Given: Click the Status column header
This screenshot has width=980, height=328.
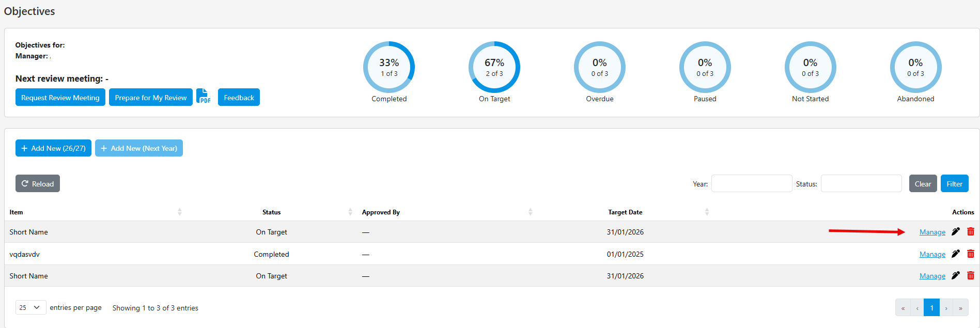Looking at the screenshot, I should coord(271,212).
